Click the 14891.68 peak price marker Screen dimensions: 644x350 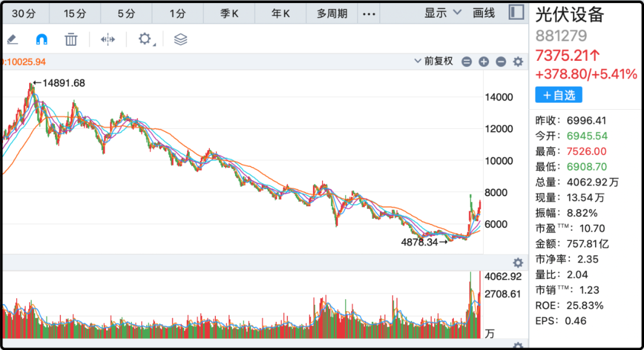(x=59, y=83)
